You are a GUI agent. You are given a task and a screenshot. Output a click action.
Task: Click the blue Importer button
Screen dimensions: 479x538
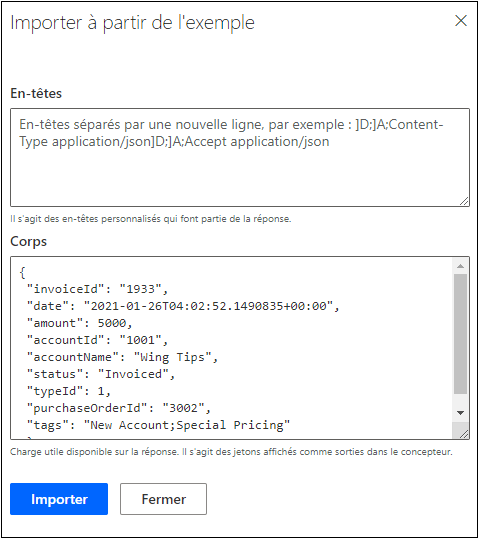[x=59, y=499]
